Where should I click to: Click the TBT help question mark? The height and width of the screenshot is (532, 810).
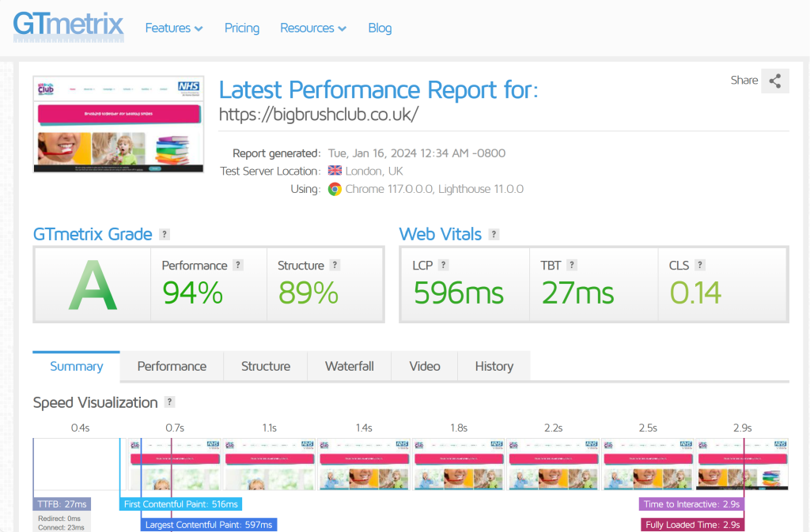click(572, 266)
